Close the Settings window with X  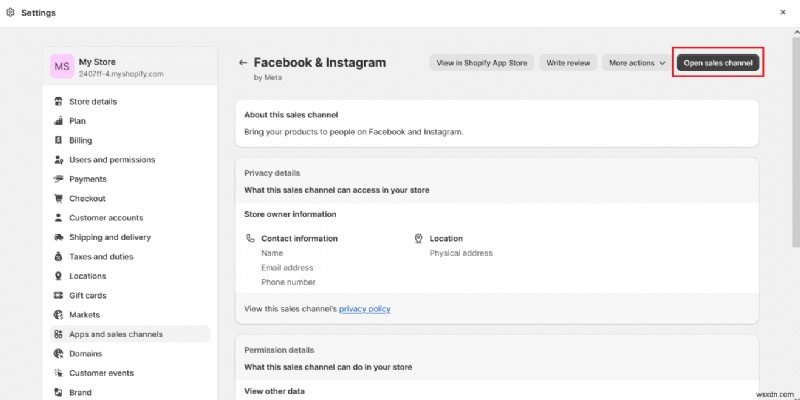[783, 12]
